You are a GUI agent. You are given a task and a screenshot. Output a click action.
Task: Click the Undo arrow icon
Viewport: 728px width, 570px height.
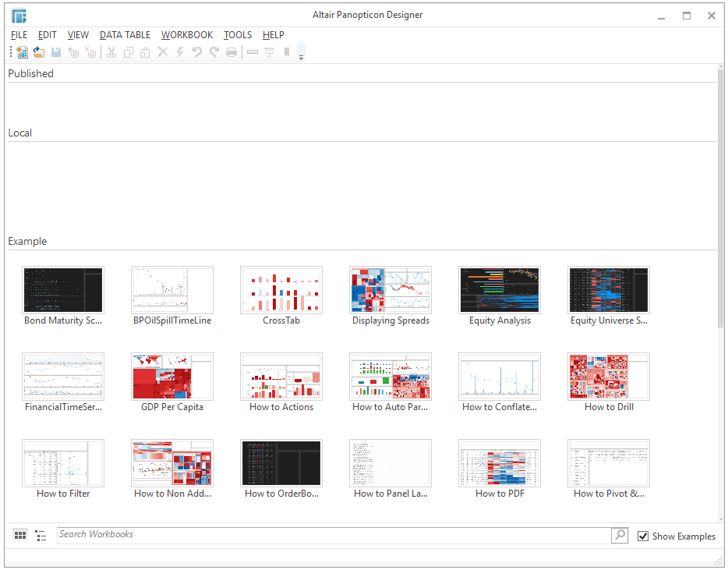tap(197, 52)
